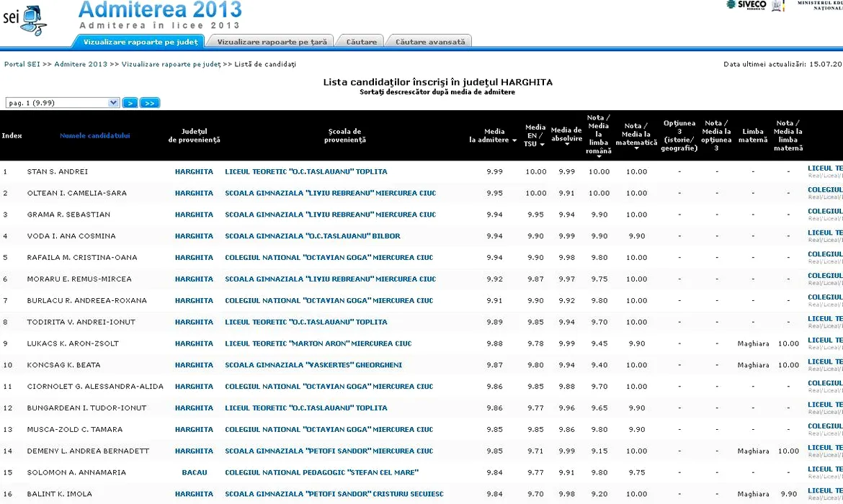Image resolution: width=843 pixels, height=504 pixels.
Task: Open the Căutare avansată tab
Action: tap(429, 42)
